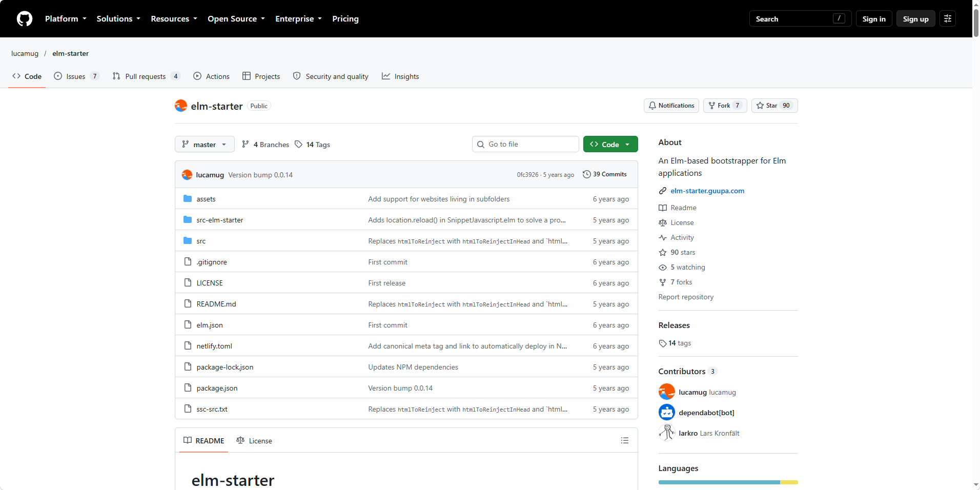The width and height of the screenshot is (980, 490).
Task: Fork the elm-starter repository
Action: 725,106
